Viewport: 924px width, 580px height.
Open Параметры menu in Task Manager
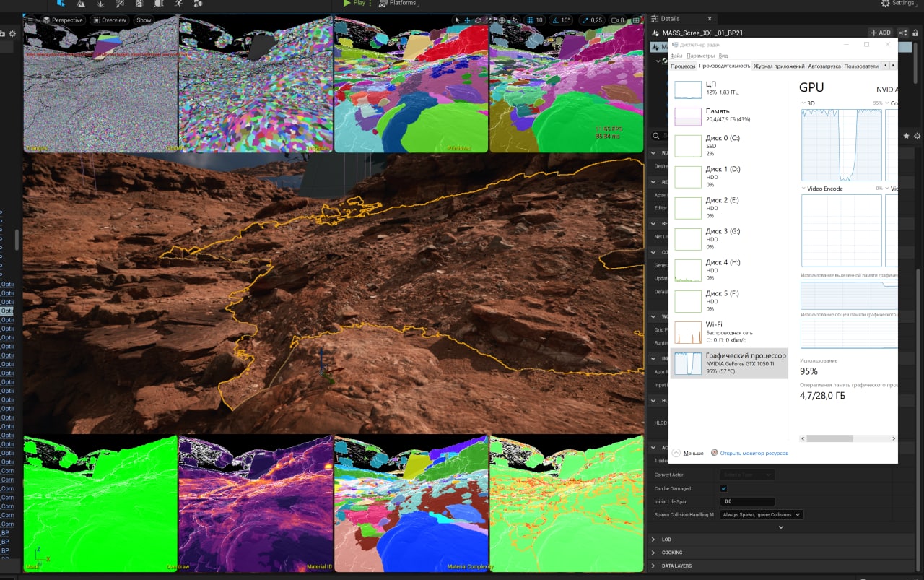point(700,56)
